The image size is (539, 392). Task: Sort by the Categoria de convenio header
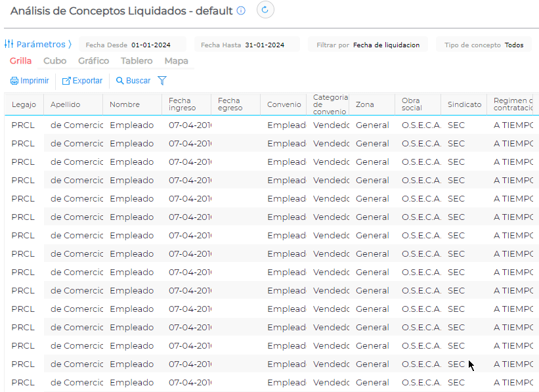(x=328, y=104)
